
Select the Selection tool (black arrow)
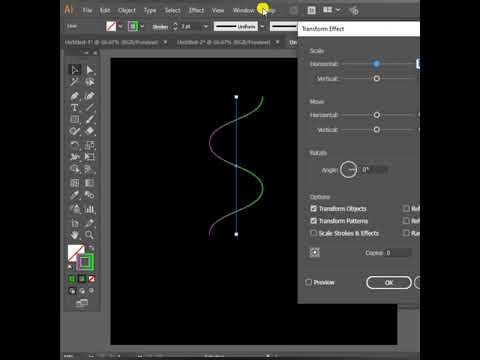pyautogui.click(x=75, y=70)
